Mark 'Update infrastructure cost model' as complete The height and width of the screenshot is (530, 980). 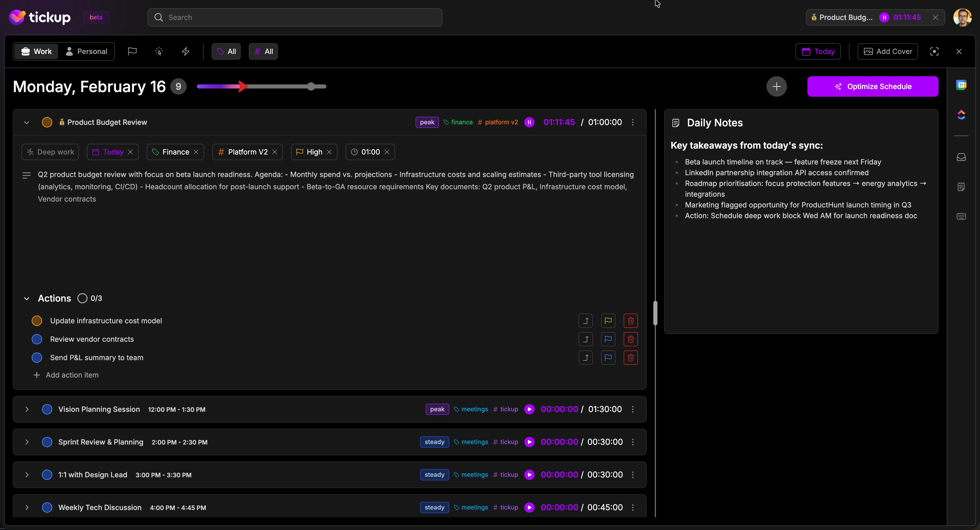tap(37, 321)
